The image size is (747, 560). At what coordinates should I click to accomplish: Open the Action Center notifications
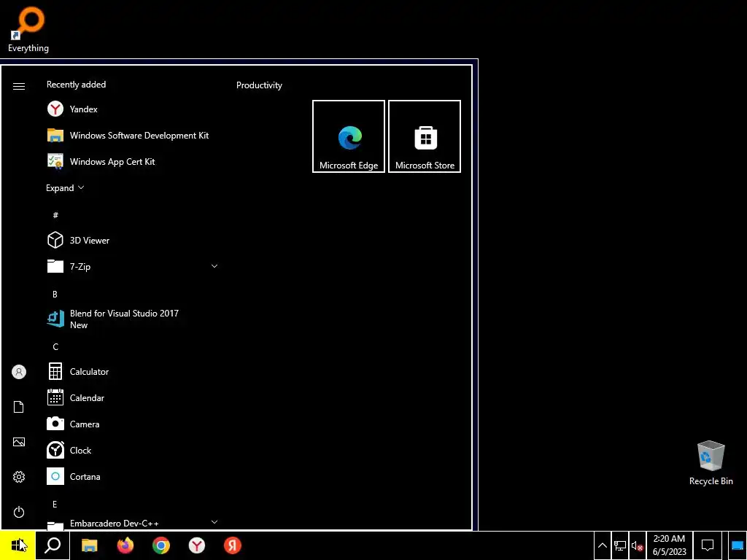[x=708, y=545]
